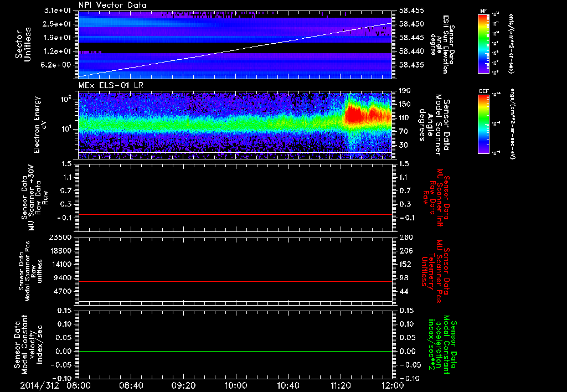Click the '190' scanner angle tick

(x=405, y=90)
